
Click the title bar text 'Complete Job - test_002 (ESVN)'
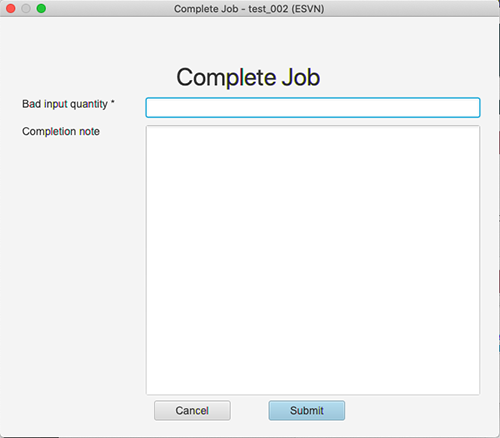(249, 9)
